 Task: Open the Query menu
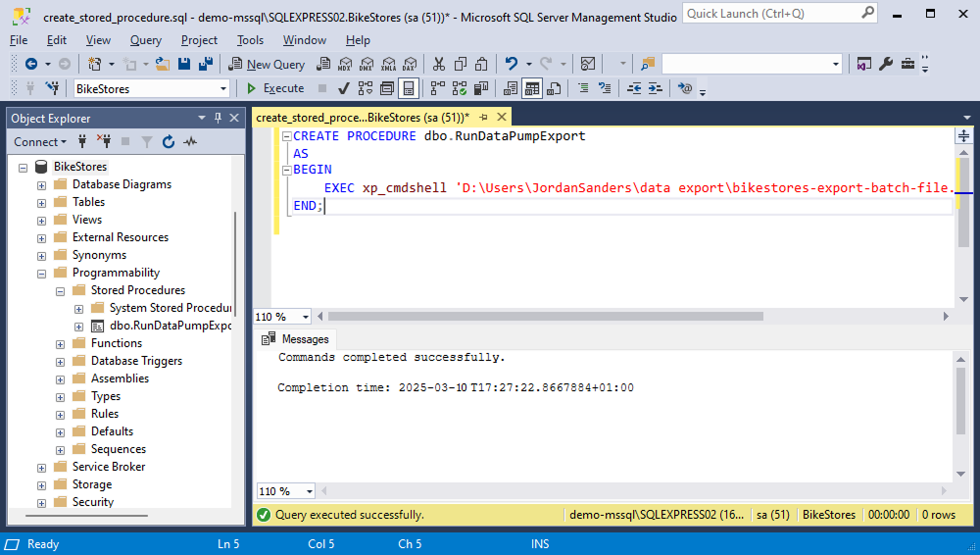click(146, 40)
